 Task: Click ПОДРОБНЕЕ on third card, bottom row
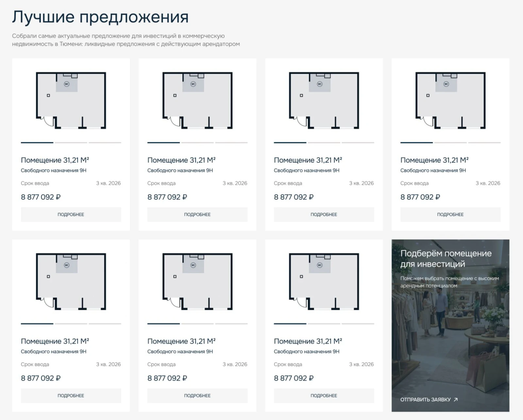324,396
